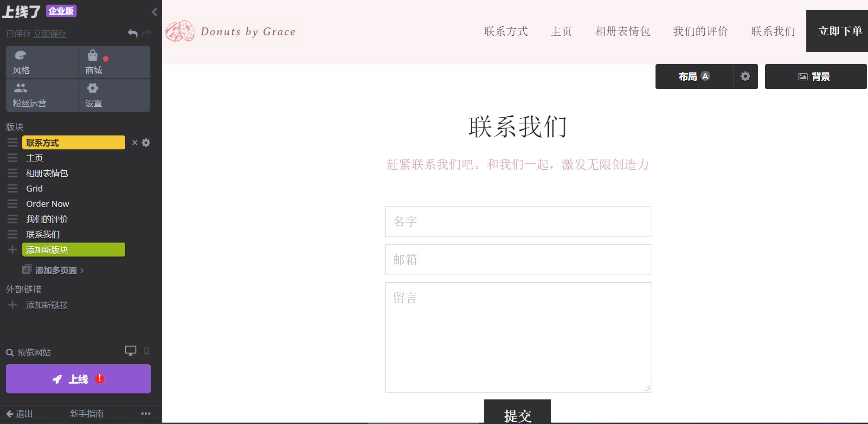Click the 立即保存 save link
The width and height of the screenshot is (868, 424).
(50, 33)
